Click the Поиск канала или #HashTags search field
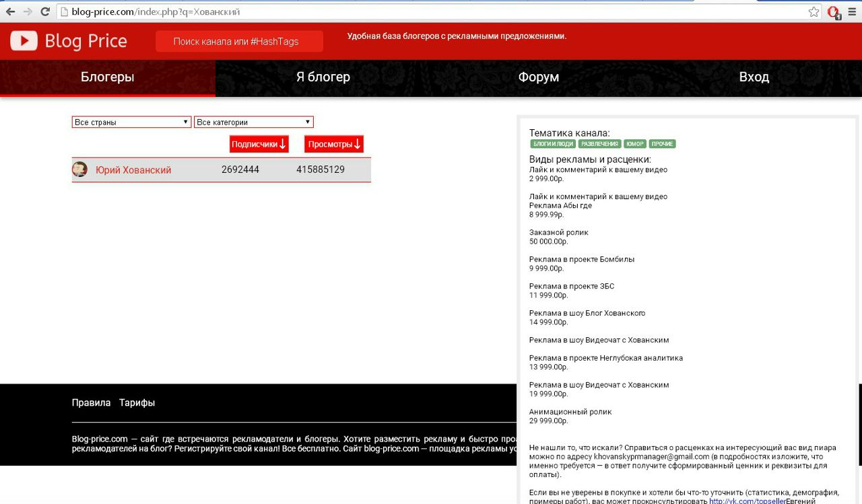This screenshot has width=862, height=504. pos(239,41)
